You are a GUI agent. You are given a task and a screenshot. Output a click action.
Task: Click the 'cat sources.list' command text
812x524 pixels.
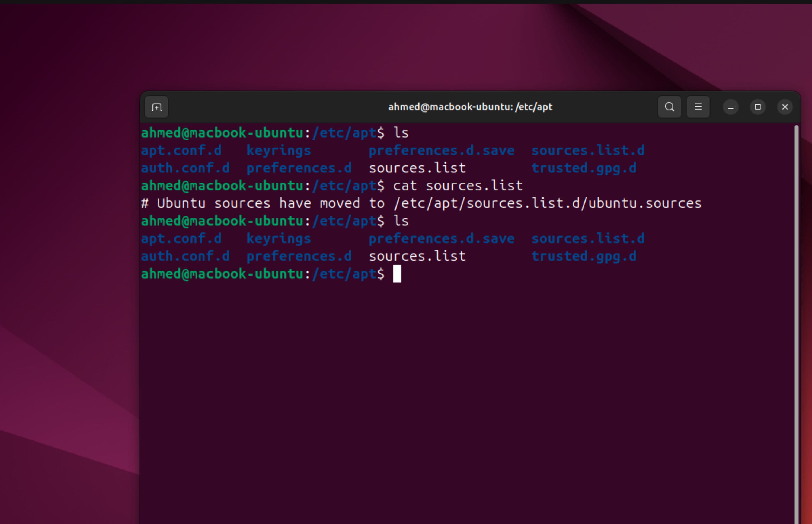[458, 186]
